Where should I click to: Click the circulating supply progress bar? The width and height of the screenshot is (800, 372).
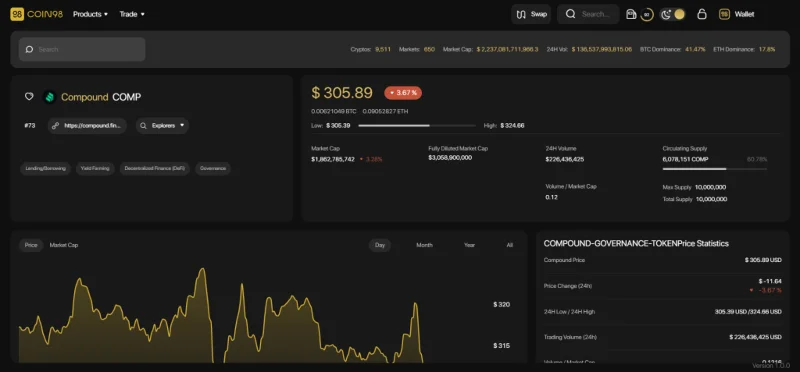(714, 168)
